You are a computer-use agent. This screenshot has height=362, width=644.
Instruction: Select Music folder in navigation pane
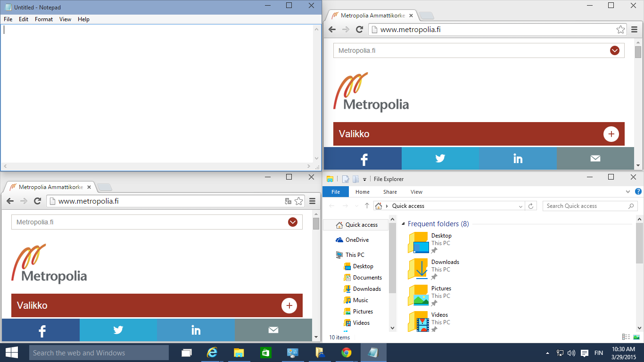click(x=356, y=300)
